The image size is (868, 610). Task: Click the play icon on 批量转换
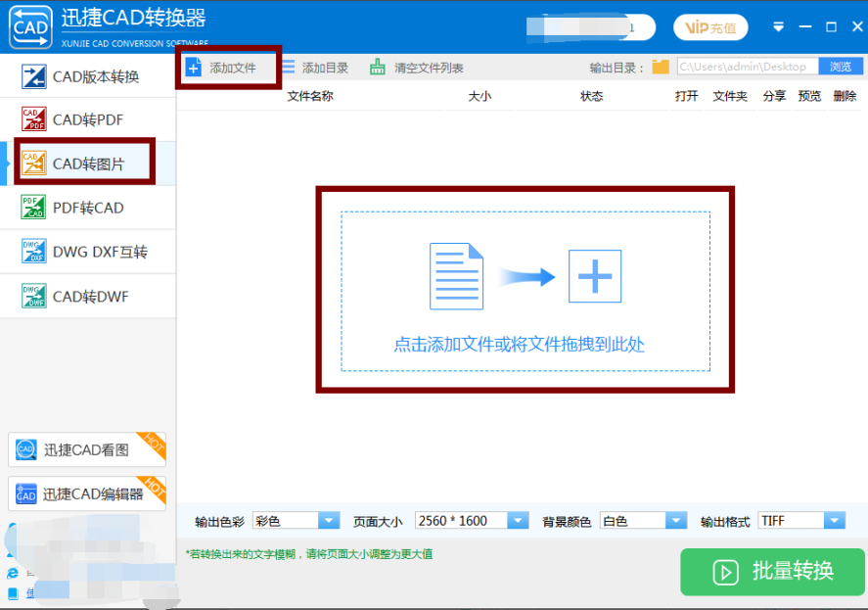point(725,572)
